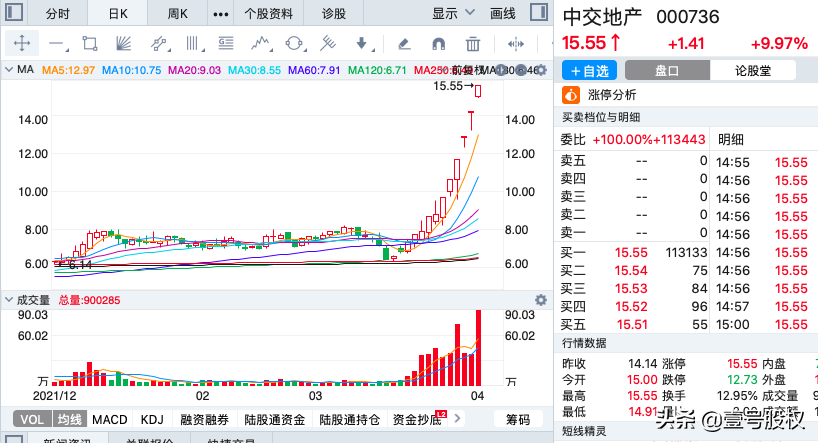The height and width of the screenshot is (443, 818).
Task: Open volume panel settings gear
Action: pyautogui.click(x=541, y=299)
